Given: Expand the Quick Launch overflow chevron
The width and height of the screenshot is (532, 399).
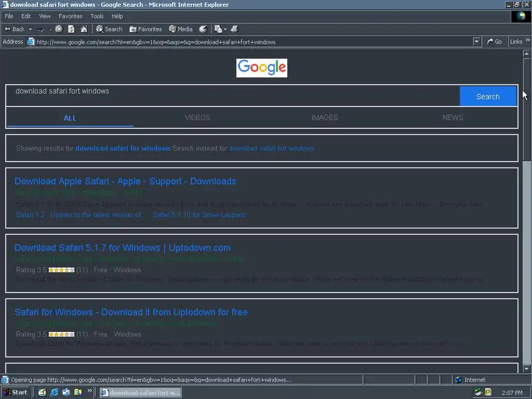Looking at the screenshot, I should [x=89, y=391].
